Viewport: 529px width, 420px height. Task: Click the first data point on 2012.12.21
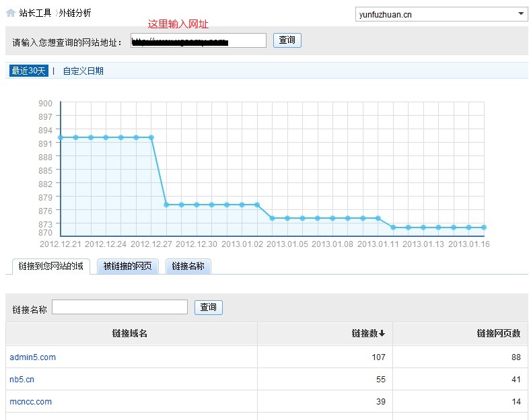[61, 137]
